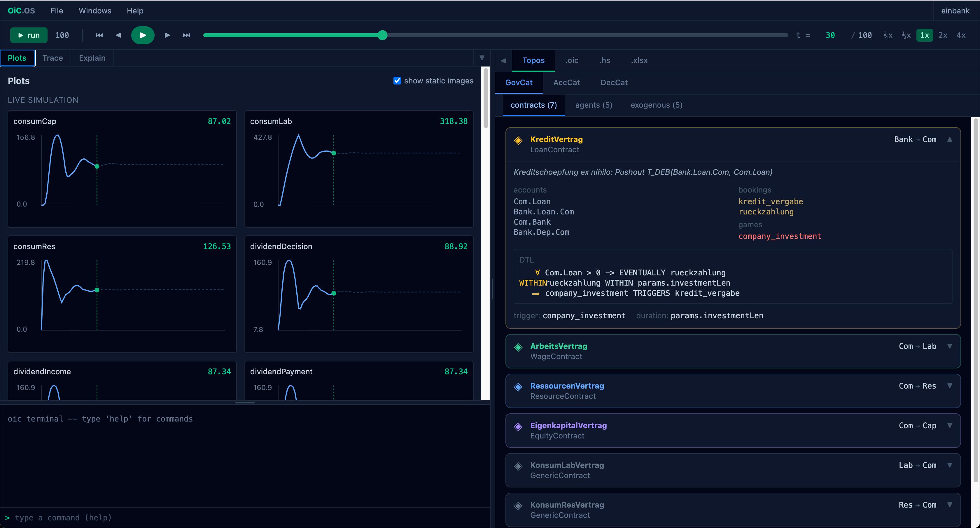
Task: Click the ArbeitsVertrag green diamond icon
Action: coord(518,347)
